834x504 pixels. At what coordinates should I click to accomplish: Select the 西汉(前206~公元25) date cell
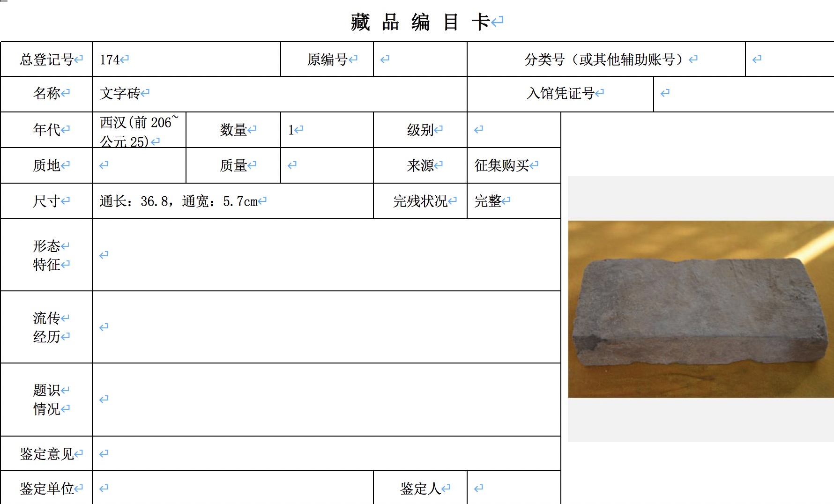click(139, 130)
